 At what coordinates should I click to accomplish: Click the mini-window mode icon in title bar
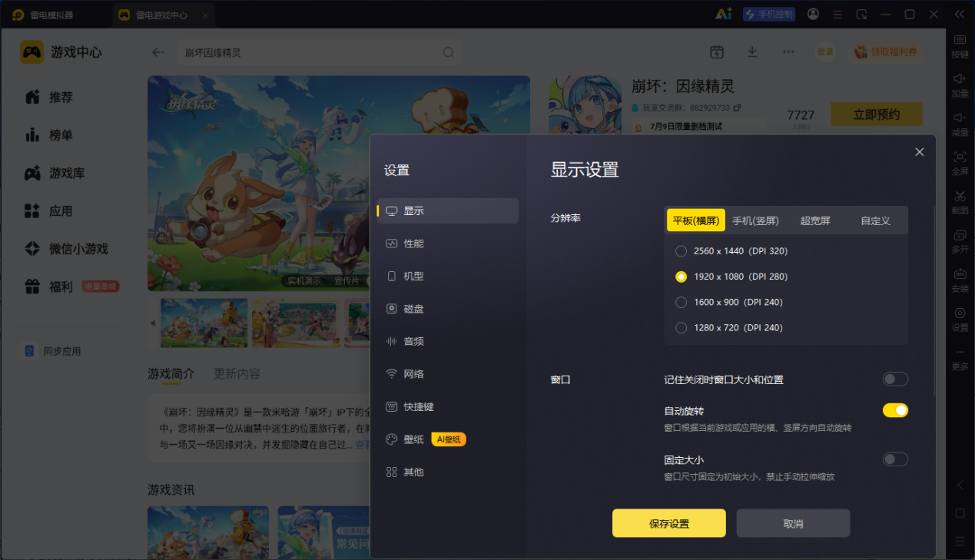pos(861,14)
